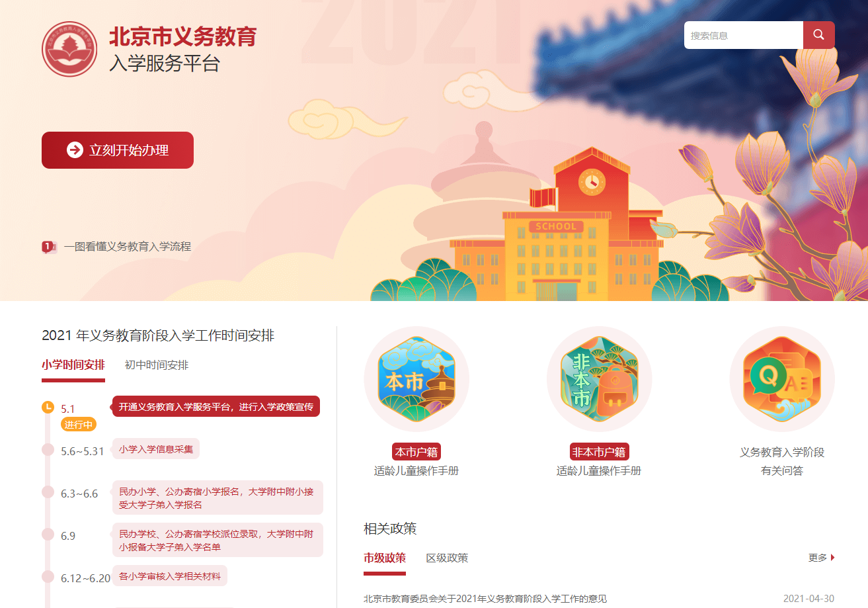
Task: Expand 更多 policies arrow
Action: click(x=833, y=558)
